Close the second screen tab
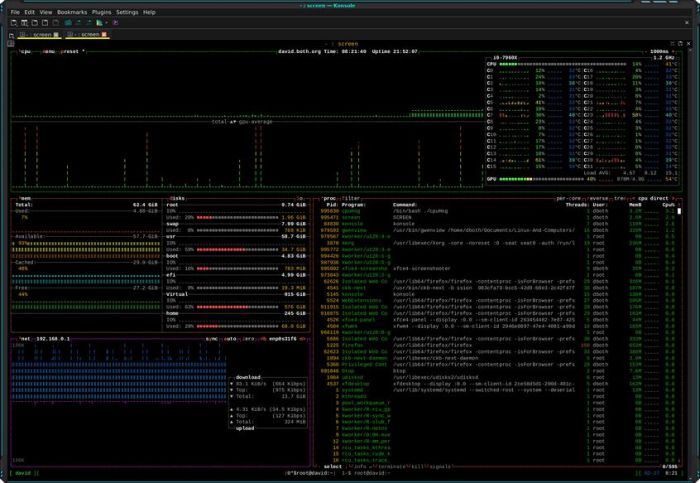The height and width of the screenshot is (483, 700). 102,34
